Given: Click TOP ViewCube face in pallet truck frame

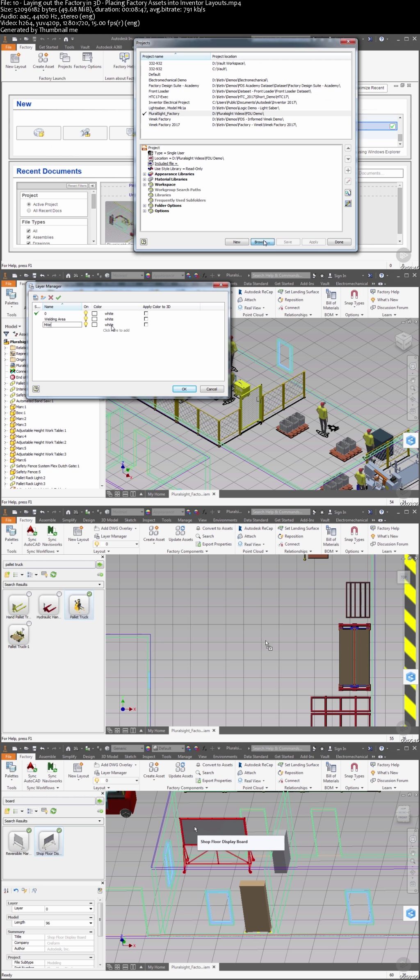Looking at the screenshot, I should click(404, 577).
